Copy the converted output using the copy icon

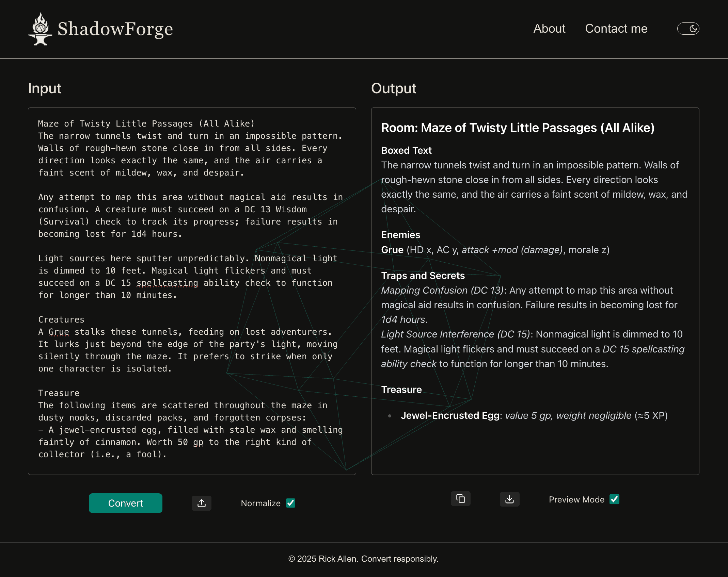click(x=460, y=498)
